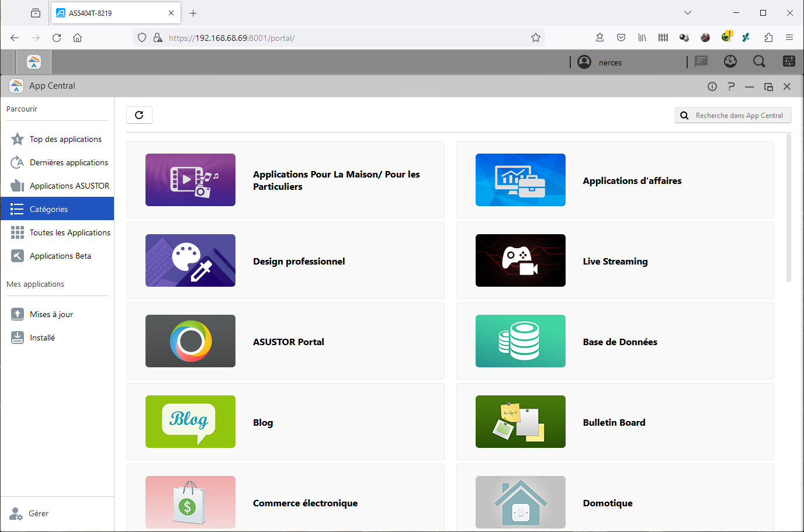
Task: Open the Live Streaming category
Action: point(615,260)
